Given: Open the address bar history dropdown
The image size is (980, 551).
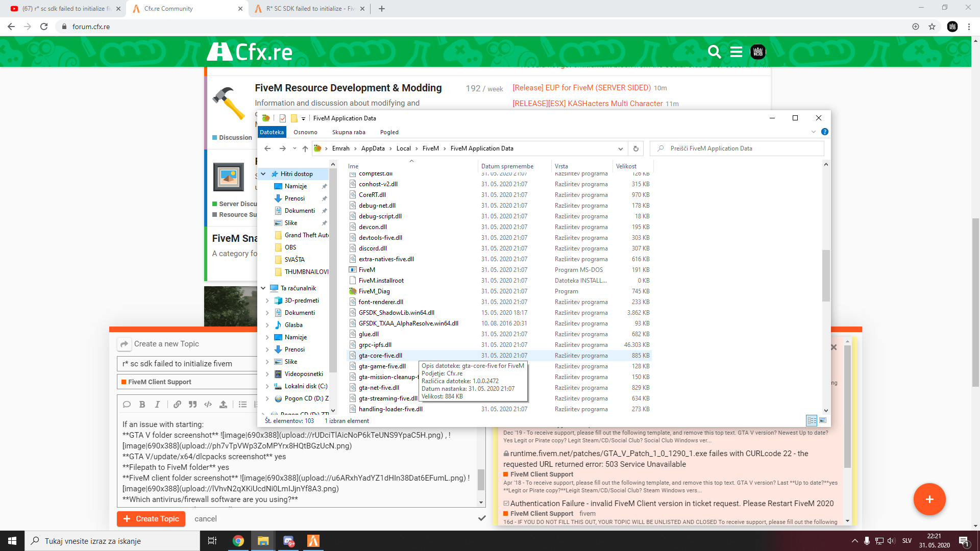Looking at the screenshot, I should [621, 148].
